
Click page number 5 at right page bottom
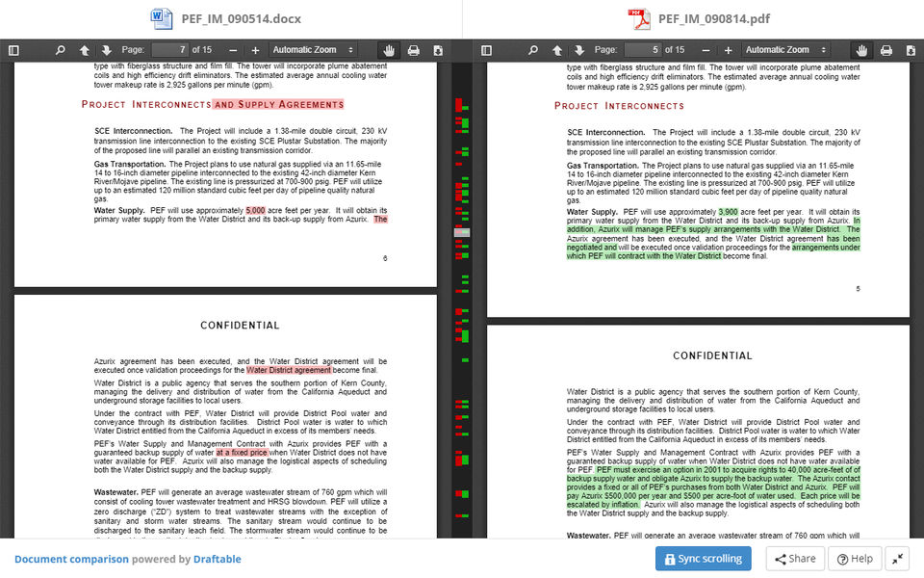tap(858, 289)
